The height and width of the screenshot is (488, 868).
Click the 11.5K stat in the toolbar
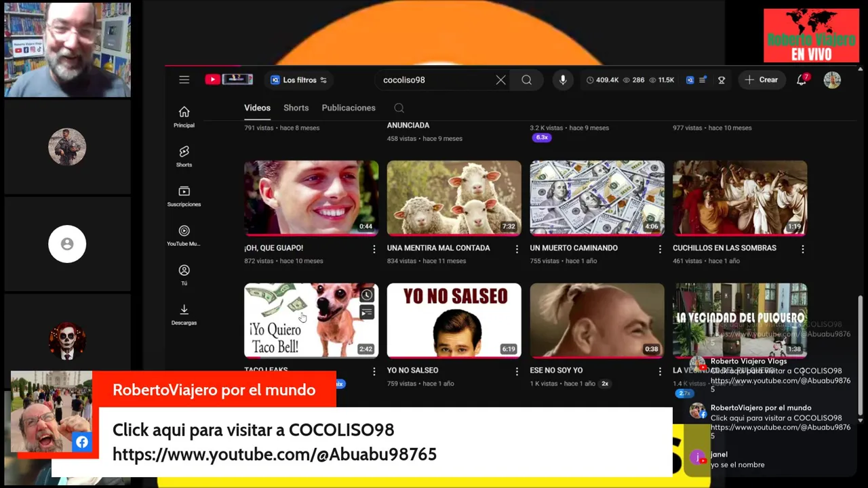(x=661, y=80)
